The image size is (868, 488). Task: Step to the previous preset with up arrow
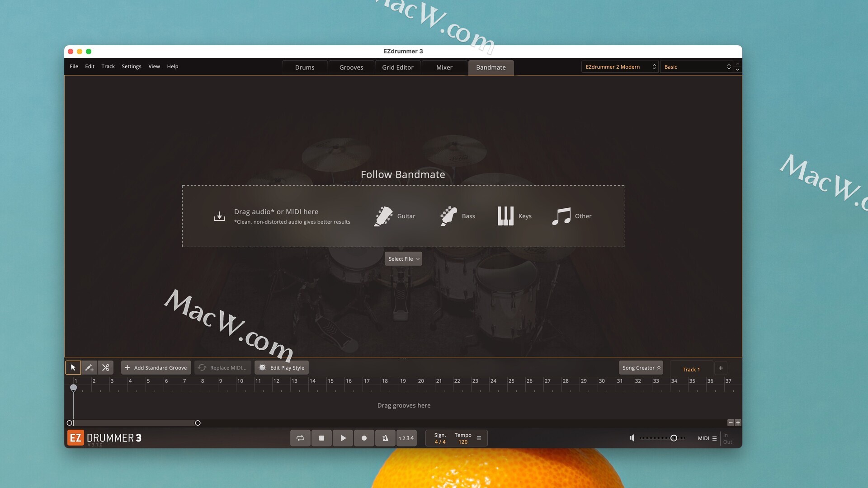[x=738, y=64]
